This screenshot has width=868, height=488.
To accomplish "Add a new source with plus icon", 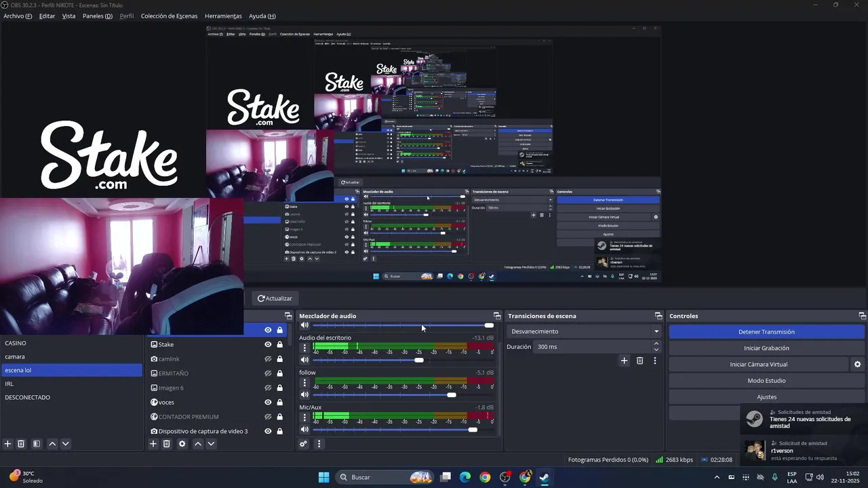I will click(153, 444).
